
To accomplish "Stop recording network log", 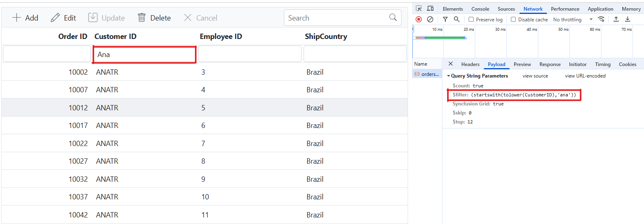I will [419, 19].
